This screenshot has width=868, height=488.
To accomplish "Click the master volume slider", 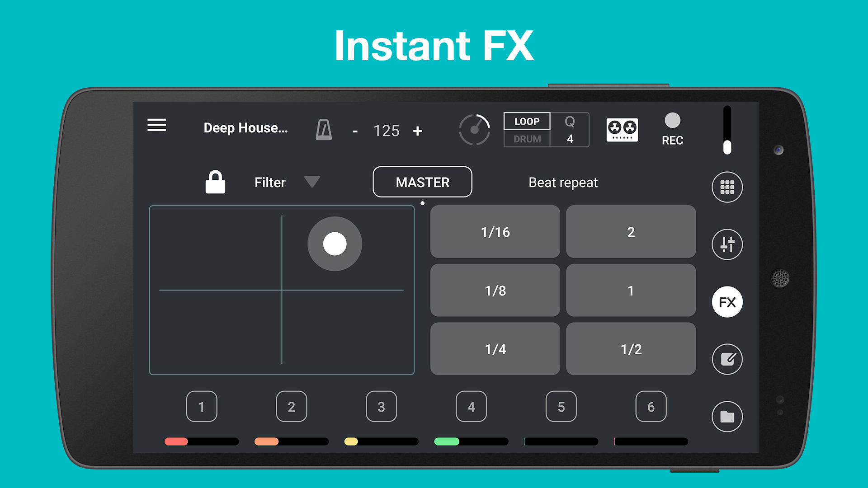I will 727,131.
